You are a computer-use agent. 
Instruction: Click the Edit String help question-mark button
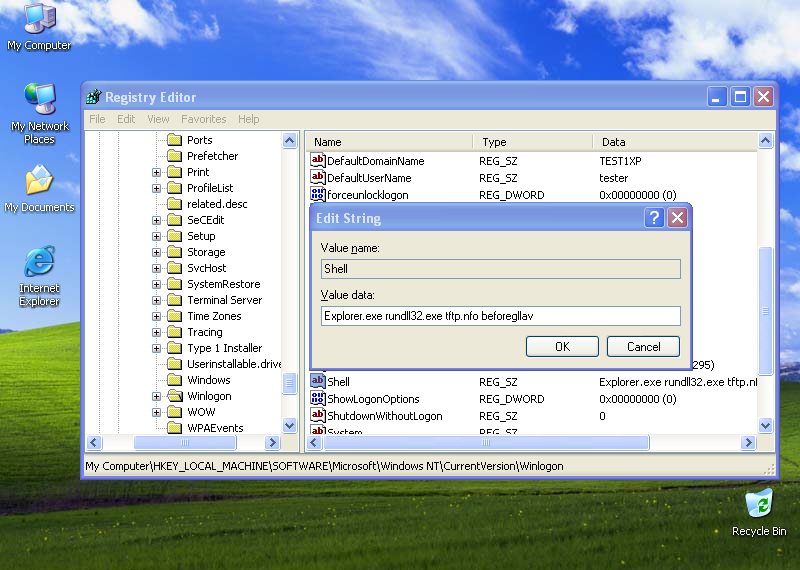[x=654, y=218]
